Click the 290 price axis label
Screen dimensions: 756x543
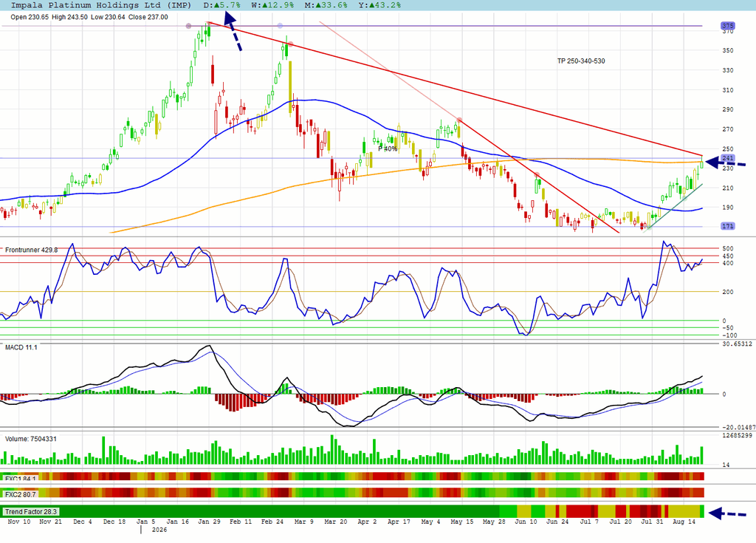727,109
